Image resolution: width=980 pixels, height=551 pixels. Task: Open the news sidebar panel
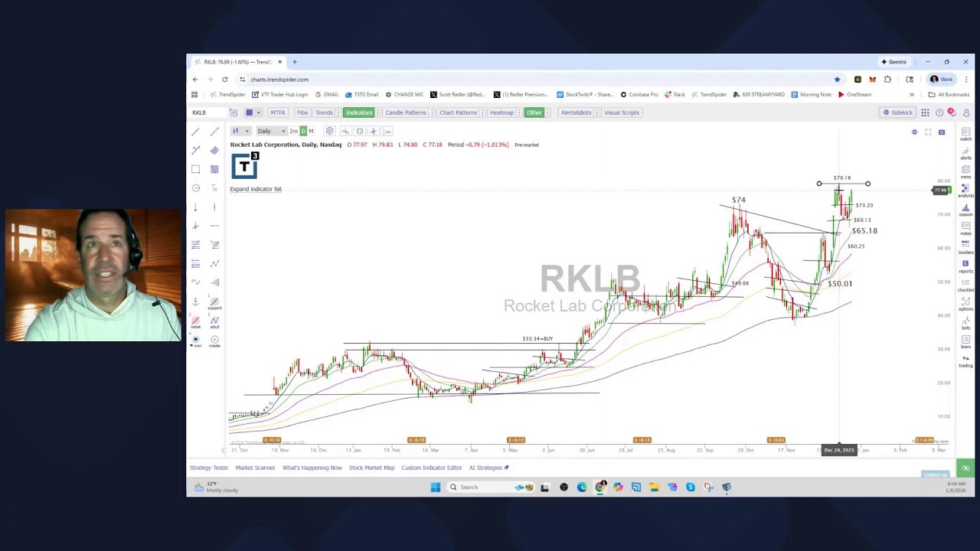coord(965,171)
